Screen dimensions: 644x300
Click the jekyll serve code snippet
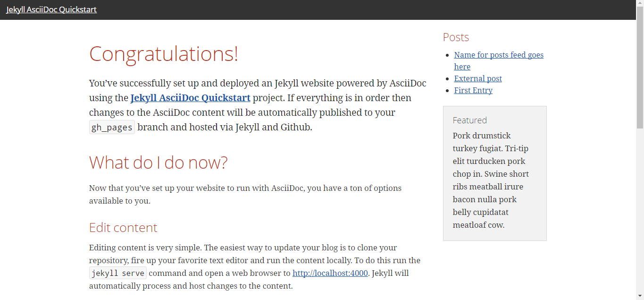(x=118, y=273)
